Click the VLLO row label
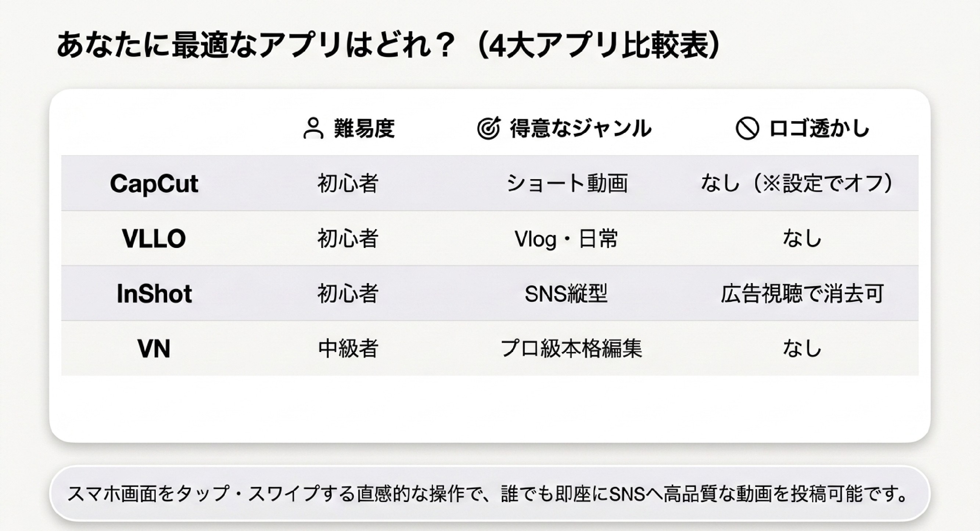The image size is (980, 531). tap(154, 239)
